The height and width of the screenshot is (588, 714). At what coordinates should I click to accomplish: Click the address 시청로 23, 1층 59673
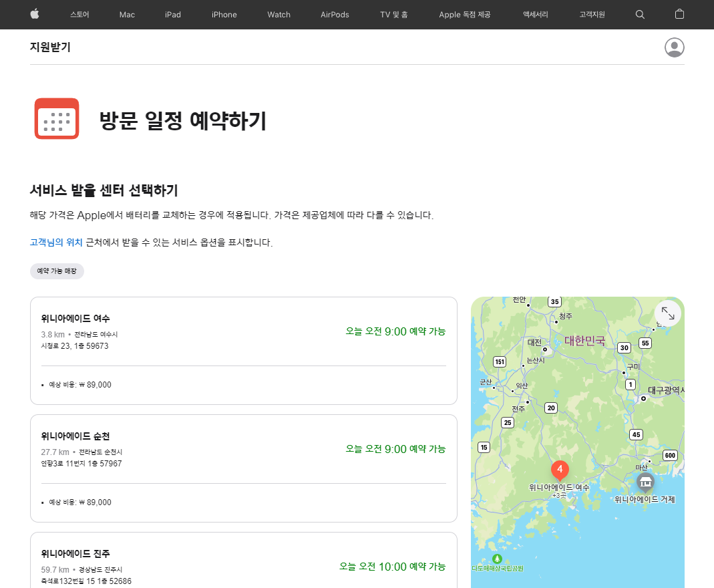click(x=75, y=345)
